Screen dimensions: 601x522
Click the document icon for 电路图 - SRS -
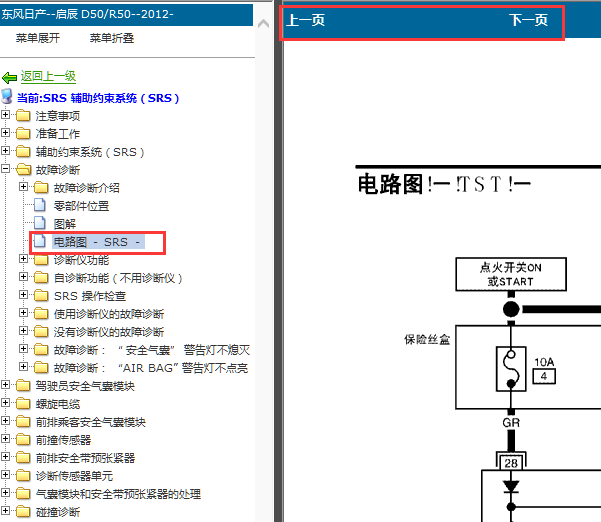point(39,241)
